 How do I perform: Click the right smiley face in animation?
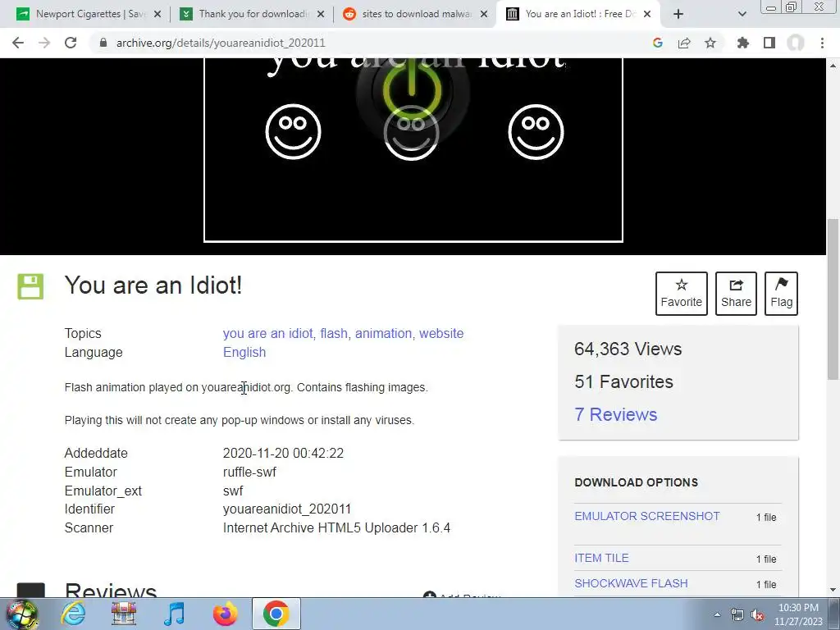[x=536, y=132]
